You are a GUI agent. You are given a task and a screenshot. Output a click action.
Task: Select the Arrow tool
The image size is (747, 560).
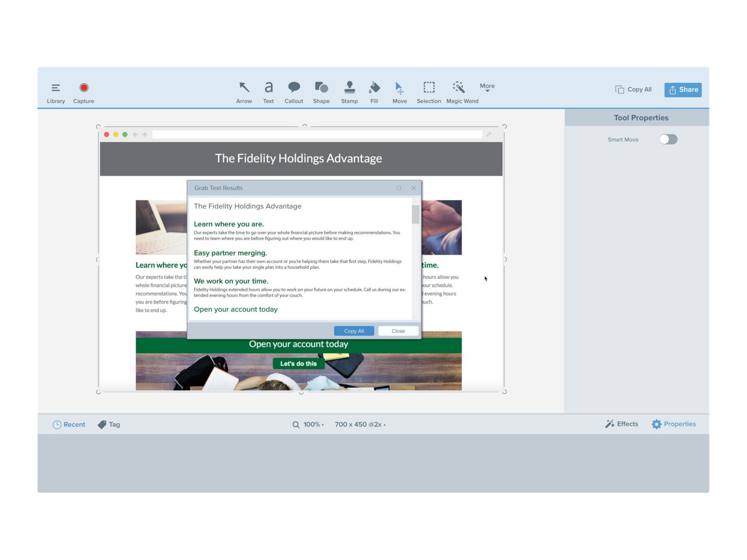[244, 92]
